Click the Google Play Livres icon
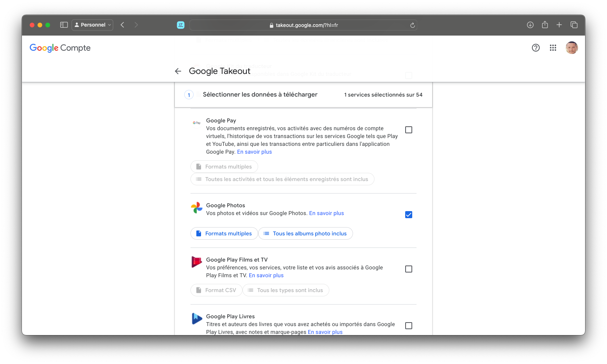Screen dimensions: 607x364 coord(197,319)
